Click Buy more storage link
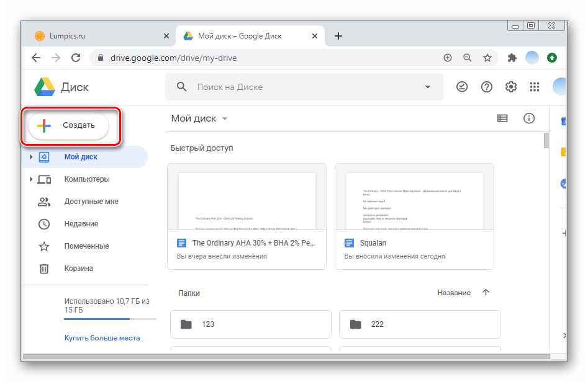 pos(102,338)
